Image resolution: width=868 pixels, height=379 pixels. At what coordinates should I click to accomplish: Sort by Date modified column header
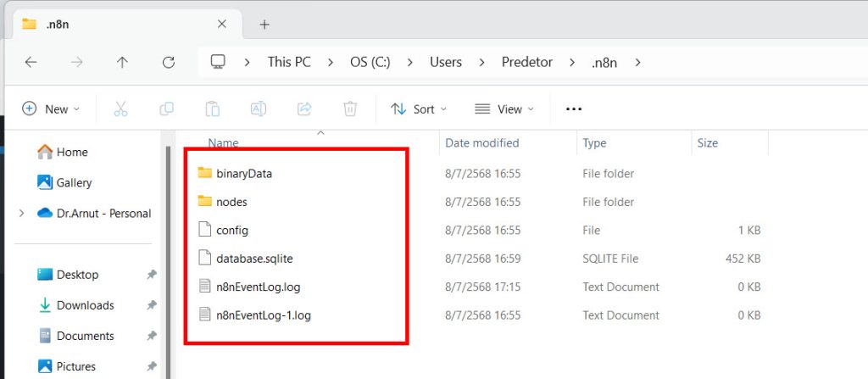pos(482,143)
